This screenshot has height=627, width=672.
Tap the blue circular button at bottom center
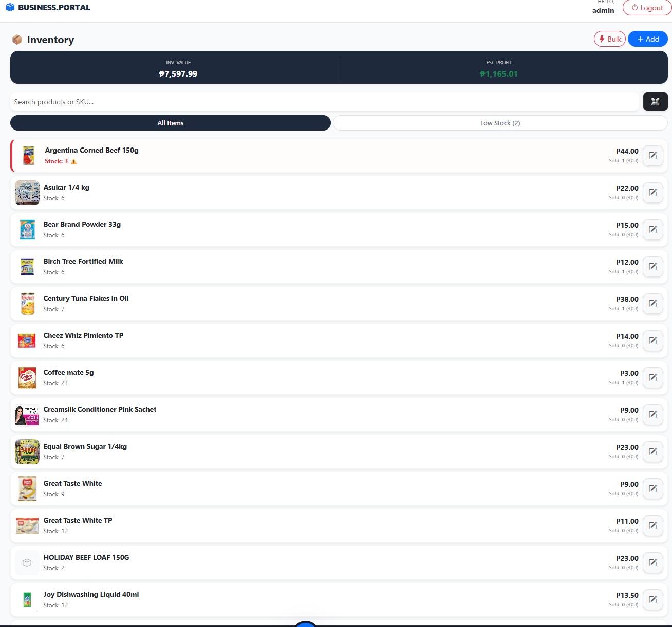pos(305,624)
